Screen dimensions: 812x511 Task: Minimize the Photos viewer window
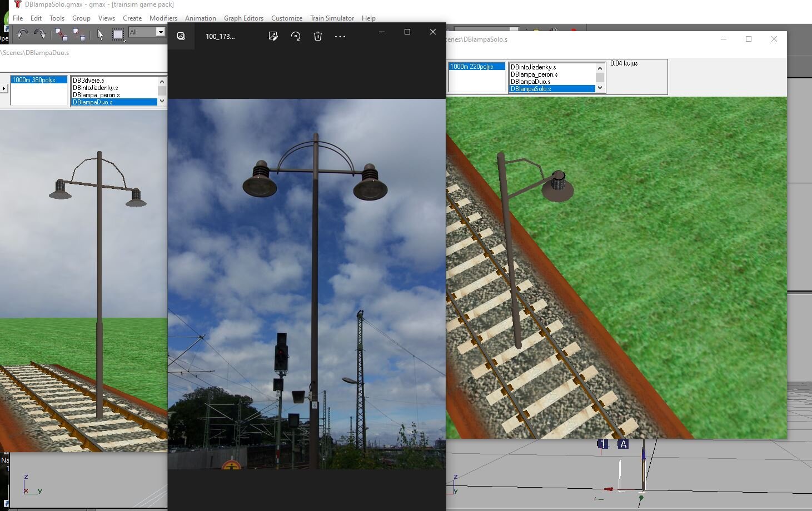tap(382, 32)
